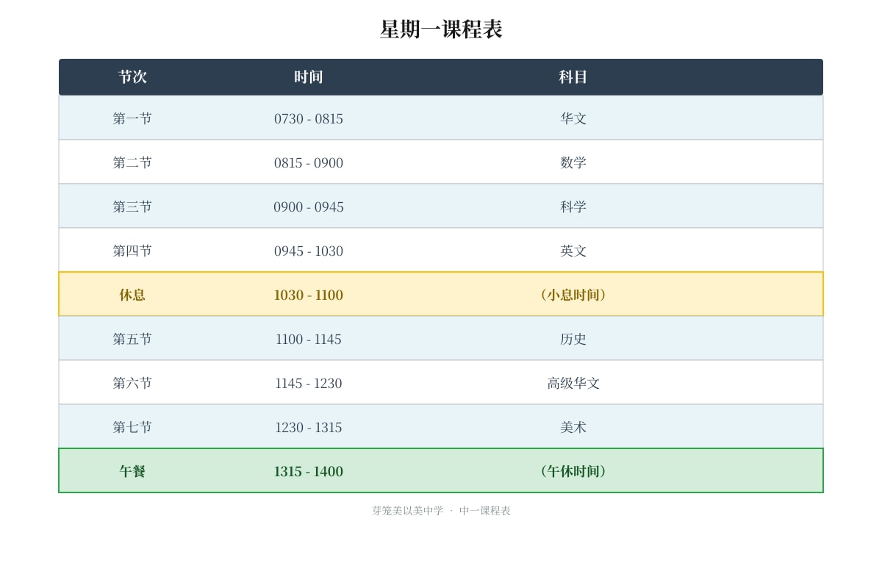Select the 第六节 cell

[x=132, y=383]
